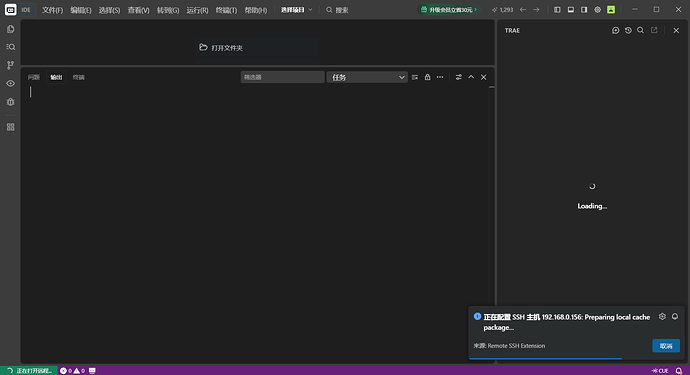Open the 任务 output channel dropdown
This screenshot has height=375, width=690.
(x=367, y=77)
